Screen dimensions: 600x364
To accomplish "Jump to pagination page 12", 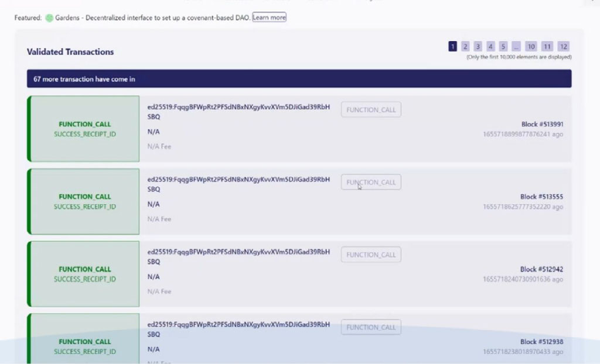I will (563, 46).
